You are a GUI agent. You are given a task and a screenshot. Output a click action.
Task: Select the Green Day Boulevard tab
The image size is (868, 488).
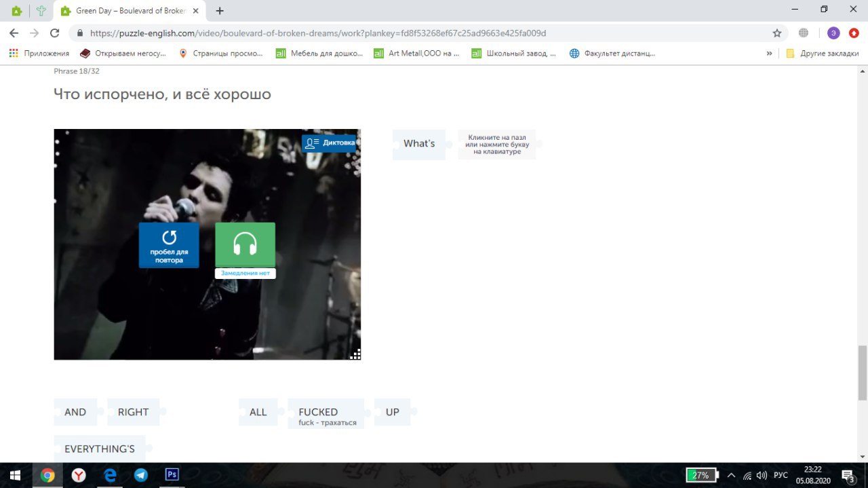[x=130, y=12]
